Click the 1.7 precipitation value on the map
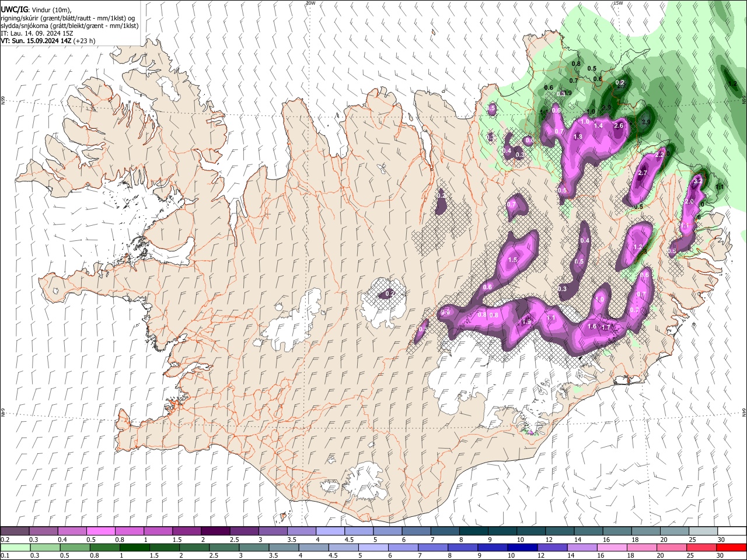 click(x=606, y=328)
